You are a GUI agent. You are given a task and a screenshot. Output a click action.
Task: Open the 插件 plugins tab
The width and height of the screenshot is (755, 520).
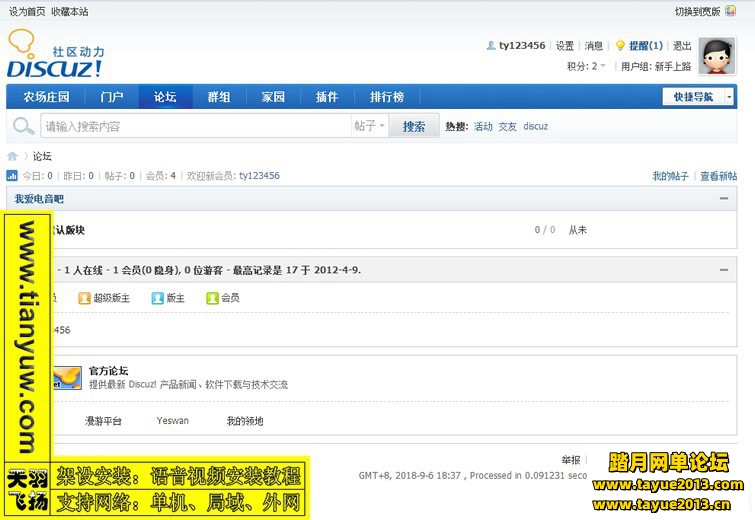(327, 97)
